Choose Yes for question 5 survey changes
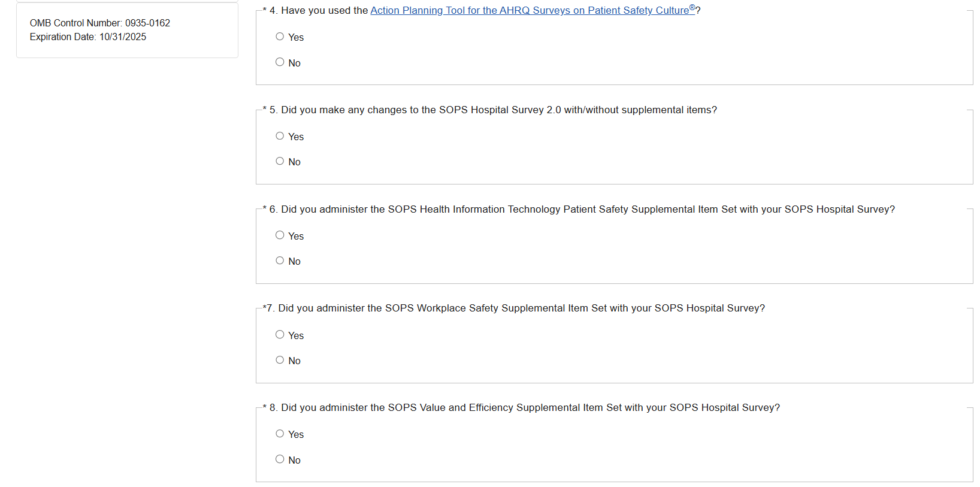This screenshot has width=980, height=487. click(x=280, y=136)
